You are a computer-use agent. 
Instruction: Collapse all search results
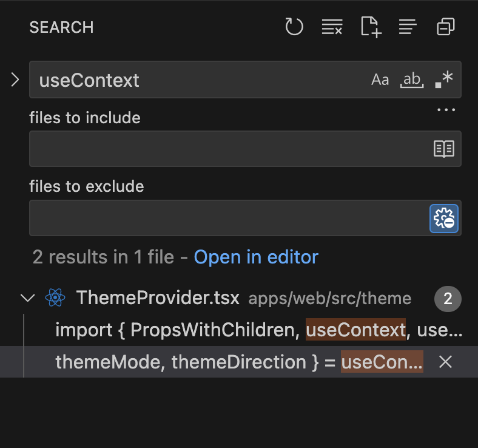(x=446, y=27)
